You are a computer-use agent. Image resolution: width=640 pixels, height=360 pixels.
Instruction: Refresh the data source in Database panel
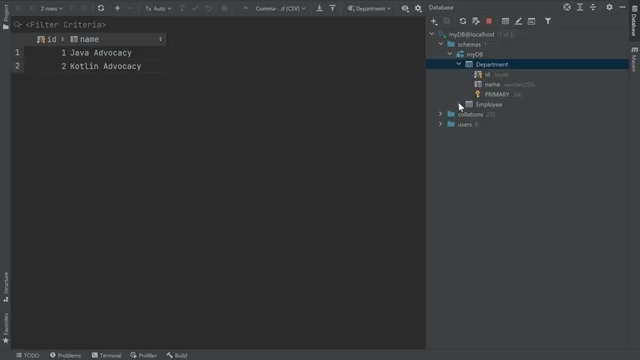pyautogui.click(x=463, y=21)
